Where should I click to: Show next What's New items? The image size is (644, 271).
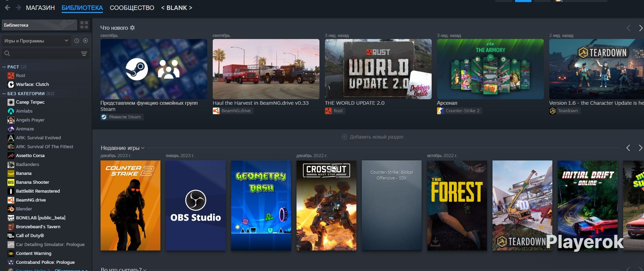(641, 28)
